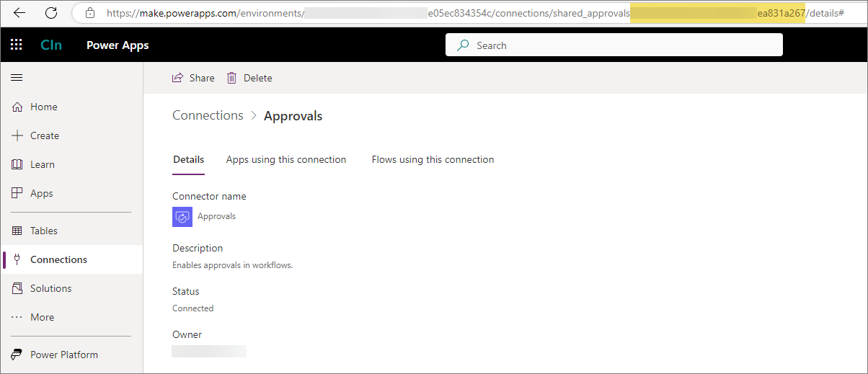The image size is (868, 374).
Task: Collapse the left navigation hamburger menu
Action: 17,78
